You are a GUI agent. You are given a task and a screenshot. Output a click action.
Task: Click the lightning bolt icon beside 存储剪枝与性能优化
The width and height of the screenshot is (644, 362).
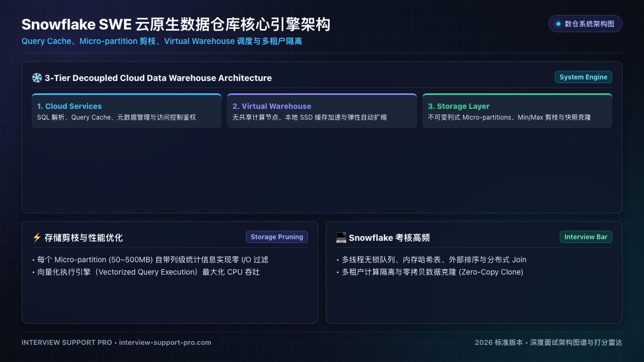[37, 238]
